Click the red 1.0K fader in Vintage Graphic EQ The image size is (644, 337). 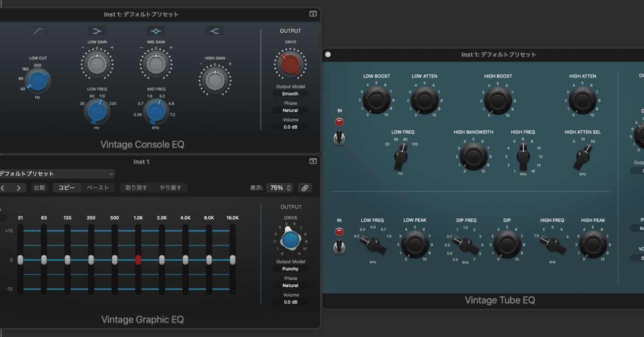(x=138, y=260)
